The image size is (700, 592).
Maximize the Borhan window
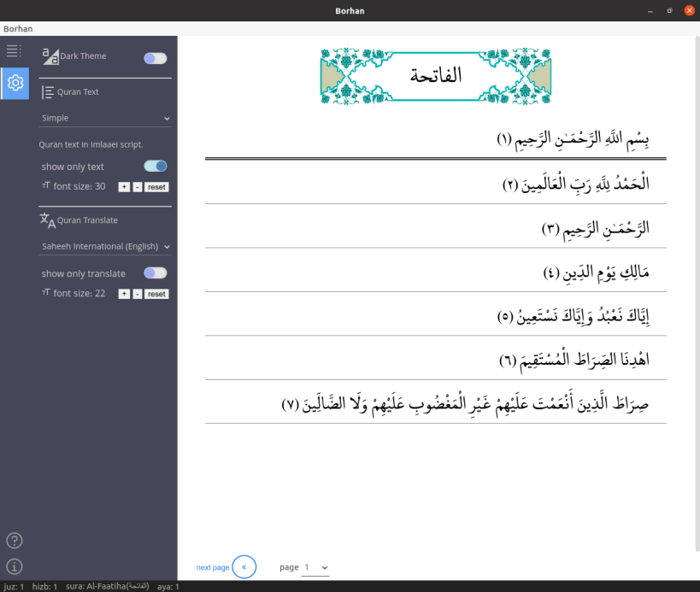[669, 11]
